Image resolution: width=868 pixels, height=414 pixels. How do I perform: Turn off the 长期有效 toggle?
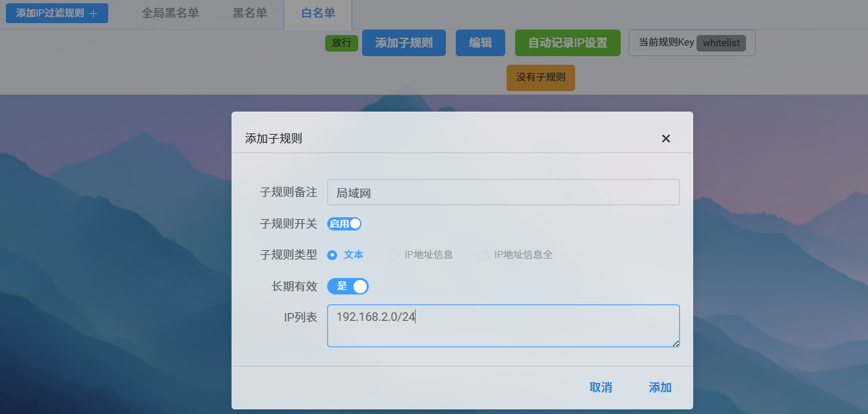coord(348,286)
